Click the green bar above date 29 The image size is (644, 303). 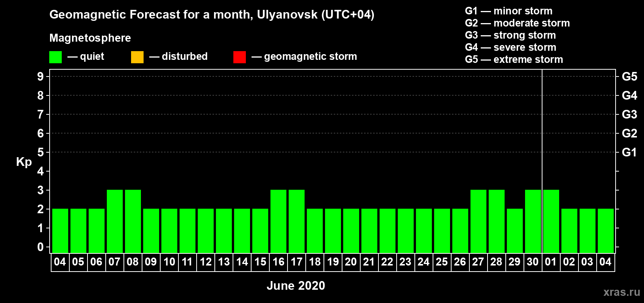pyautogui.click(x=515, y=231)
